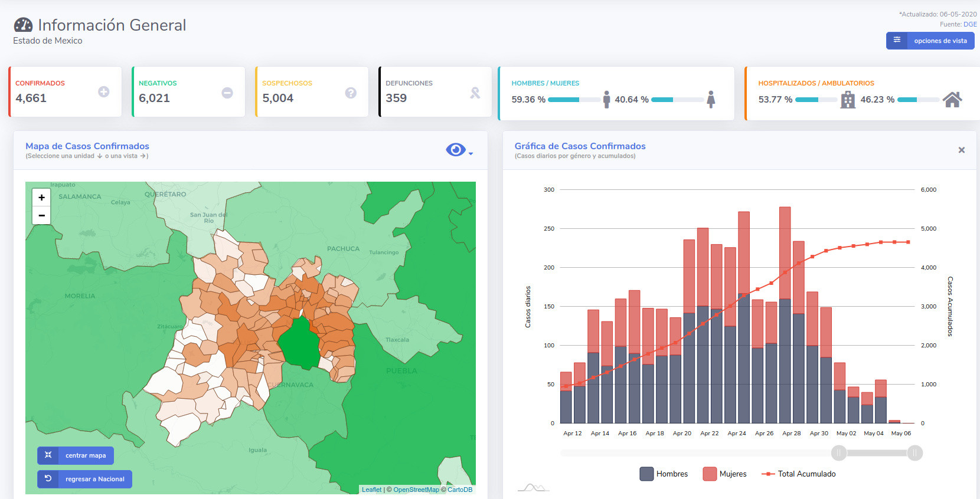Click the 46.23 % ambulatory percentage

click(x=877, y=100)
